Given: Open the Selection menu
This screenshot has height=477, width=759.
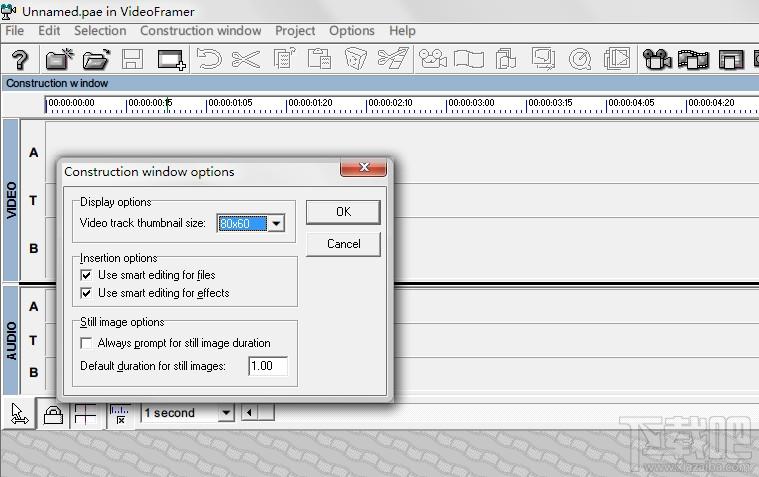Looking at the screenshot, I should coord(100,31).
